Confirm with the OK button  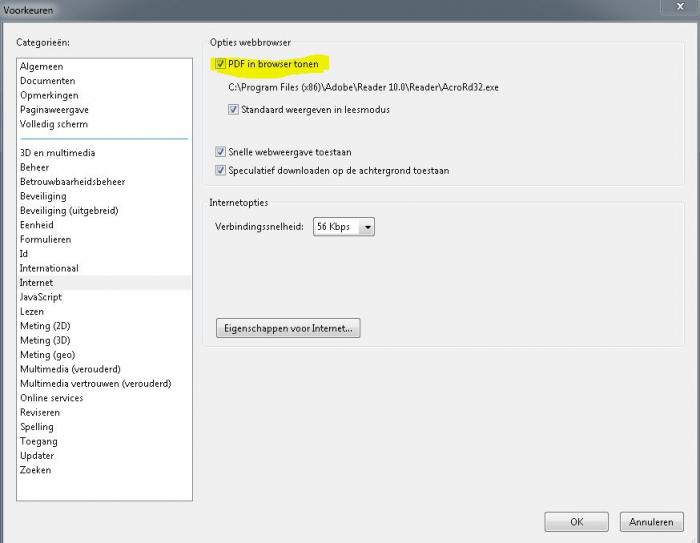(x=576, y=522)
